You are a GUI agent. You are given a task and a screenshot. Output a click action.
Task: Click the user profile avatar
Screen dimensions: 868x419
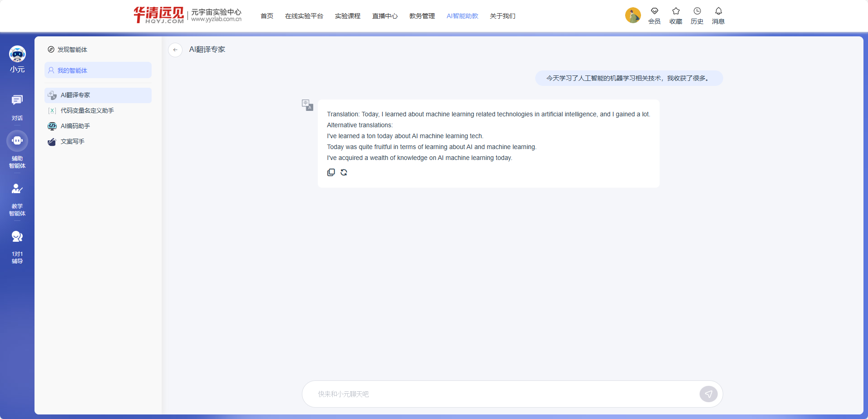point(633,15)
